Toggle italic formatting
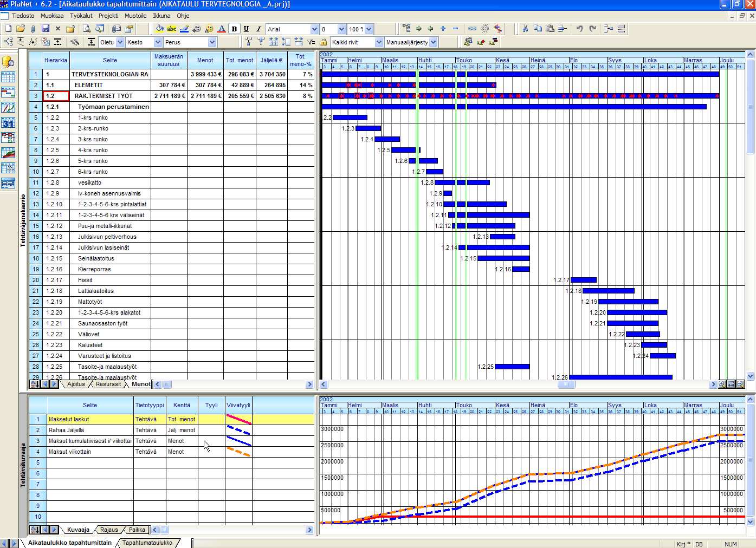 click(259, 29)
